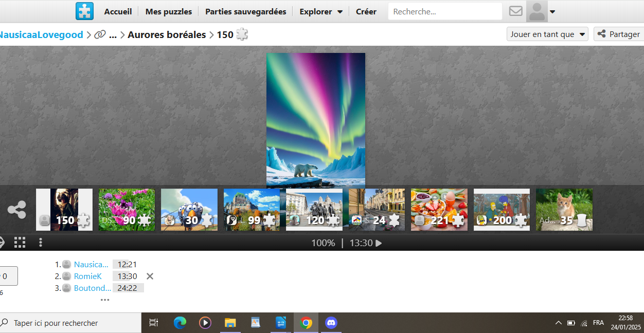This screenshot has height=333, width=644.
Task: Open the vertical three-dots game menu
Action: tap(41, 243)
